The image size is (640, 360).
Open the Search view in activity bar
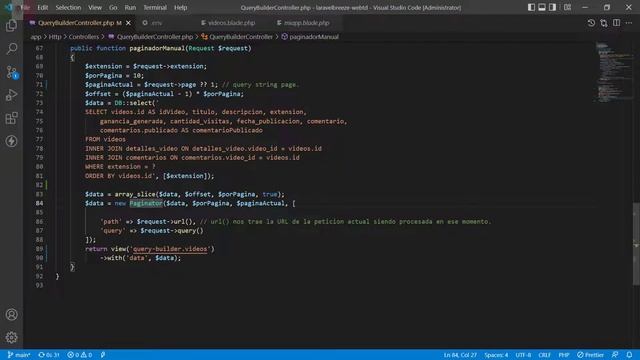[11, 49]
